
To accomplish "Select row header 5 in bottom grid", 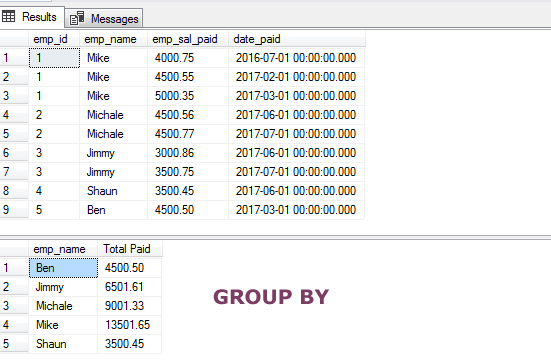I will [14, 344].
